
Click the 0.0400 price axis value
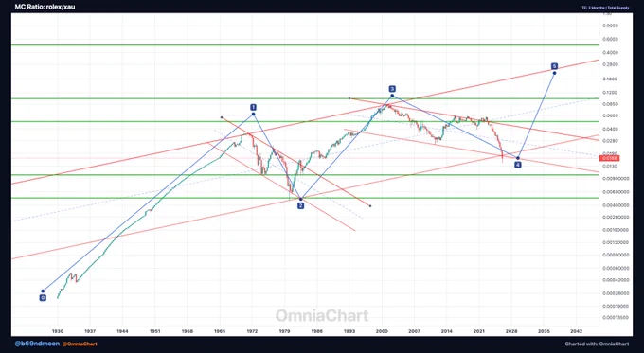tap(610, 129)
